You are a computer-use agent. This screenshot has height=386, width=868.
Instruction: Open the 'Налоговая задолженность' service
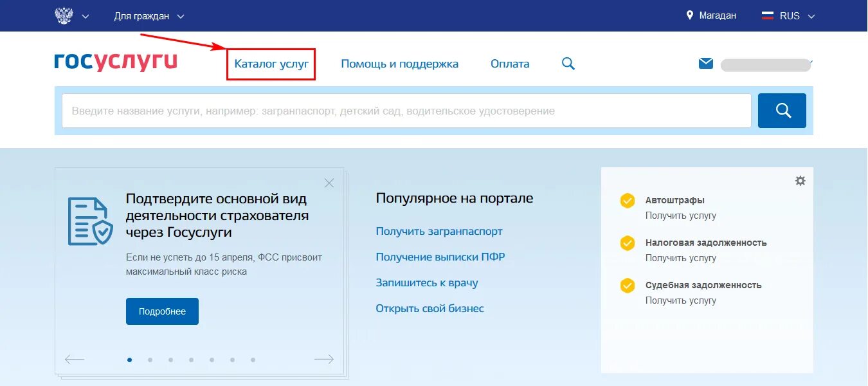706,243
